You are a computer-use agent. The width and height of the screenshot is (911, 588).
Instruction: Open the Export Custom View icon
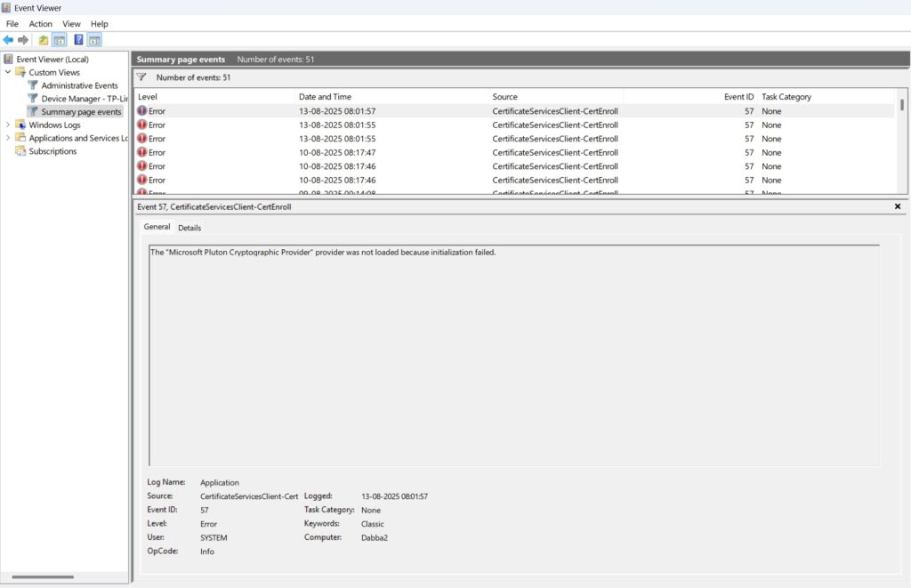click(x=42, y=39)
